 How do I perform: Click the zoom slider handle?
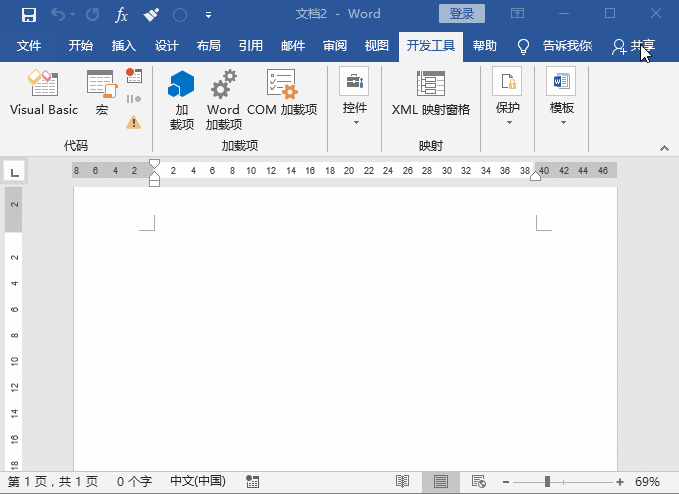click(547, 481)
